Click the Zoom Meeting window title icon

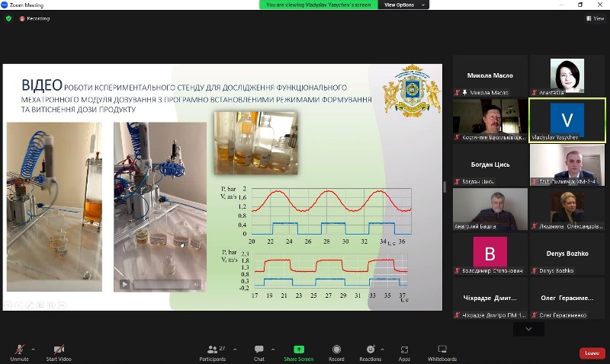pyautogui.click(x=5, y=5)
